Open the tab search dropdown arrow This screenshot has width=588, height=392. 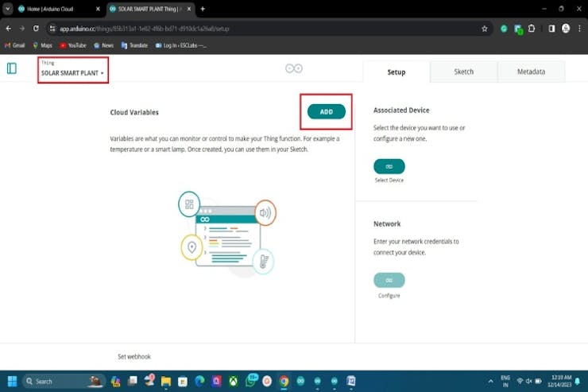coord(7,9)
